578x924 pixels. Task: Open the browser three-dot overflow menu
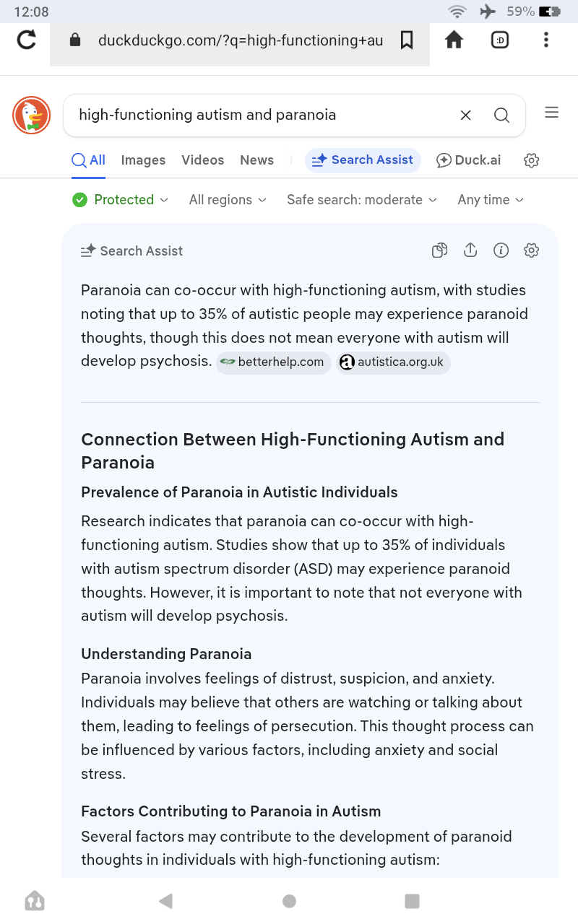pyautogui.click(x=546, y=40)
